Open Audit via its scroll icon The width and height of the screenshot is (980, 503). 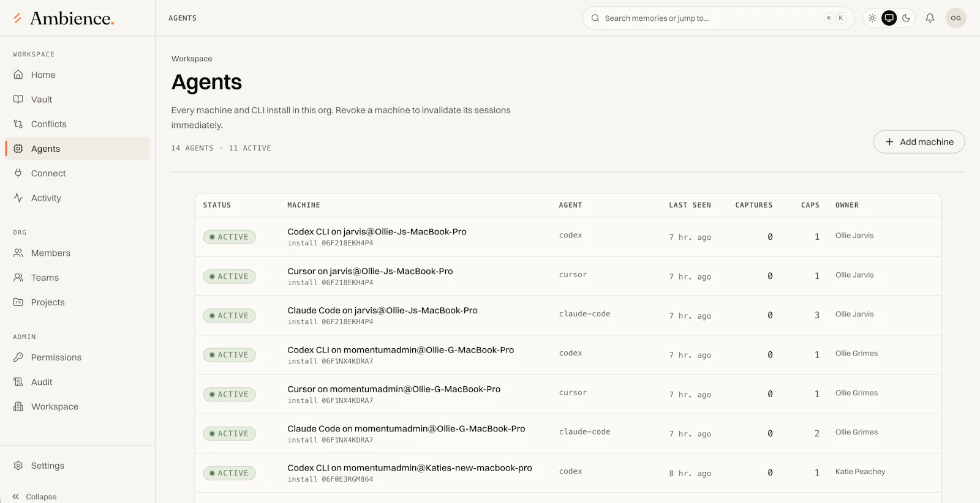tap(18, 382)
